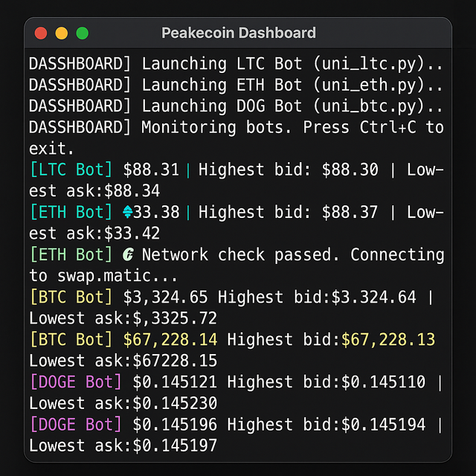Image resolution: width=476 pixels, height=476 pixels.
Task: Click the highest bid value $88.30
Action: point(350,170)
